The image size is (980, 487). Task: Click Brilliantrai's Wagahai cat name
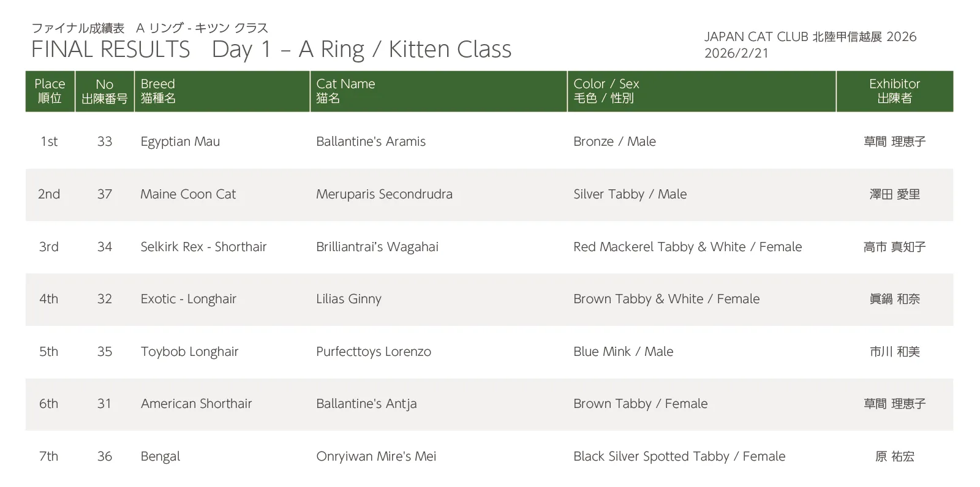[377, 247]
